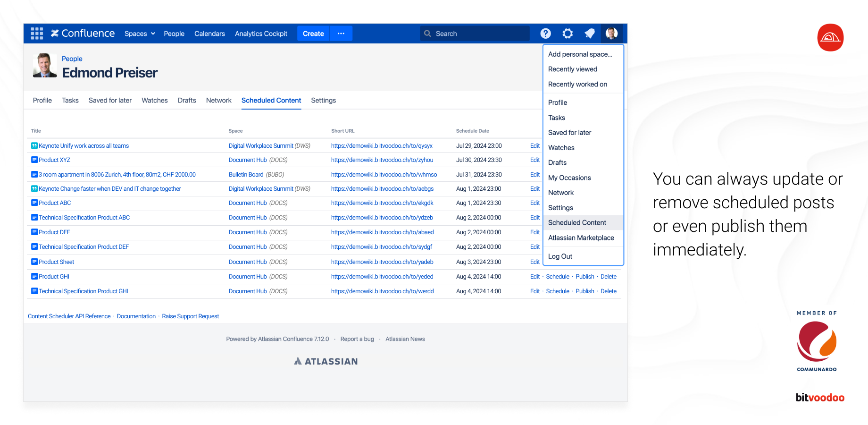Edit the Product GHI scheduled entry
Image resolution: width=868 pixels, height=425 pixels.
coord(535,277)
